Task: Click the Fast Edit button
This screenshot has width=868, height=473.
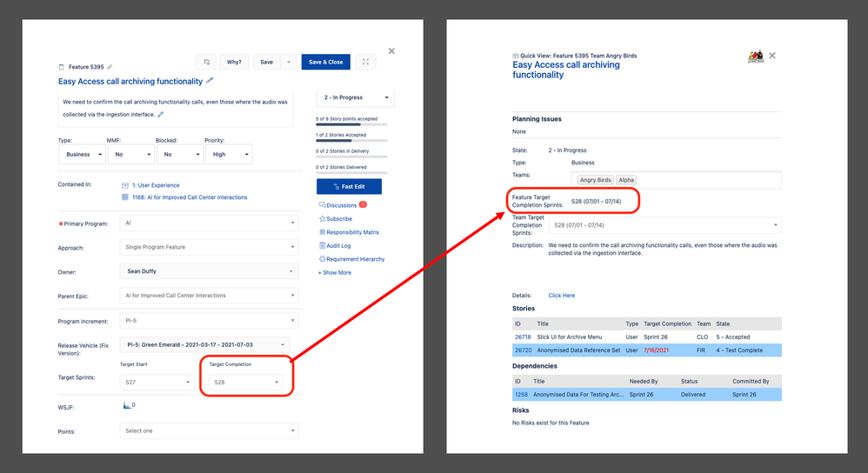Action: [350, 186]
